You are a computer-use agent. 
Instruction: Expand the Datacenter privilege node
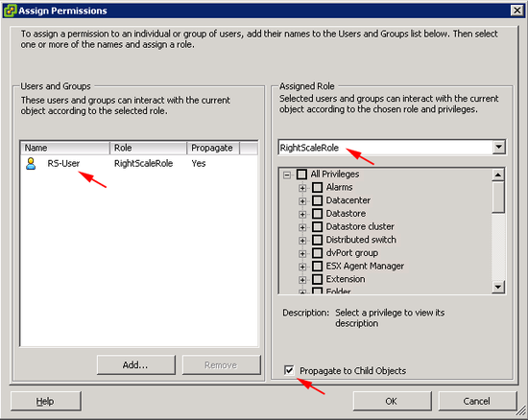click(x=302, y=201)
